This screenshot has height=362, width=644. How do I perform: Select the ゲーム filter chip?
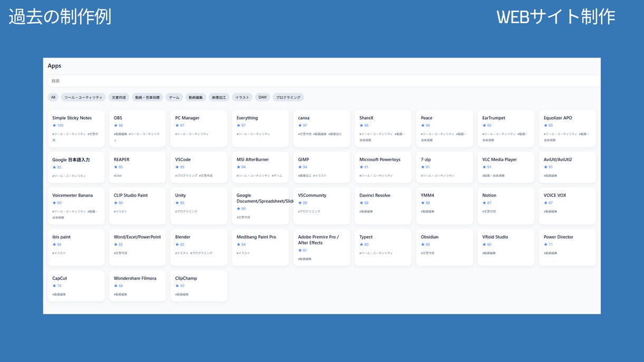coord(174,97)
